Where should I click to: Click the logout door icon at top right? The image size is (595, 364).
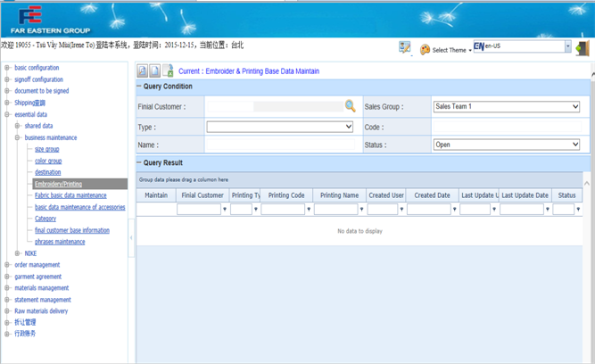point(582,48)
